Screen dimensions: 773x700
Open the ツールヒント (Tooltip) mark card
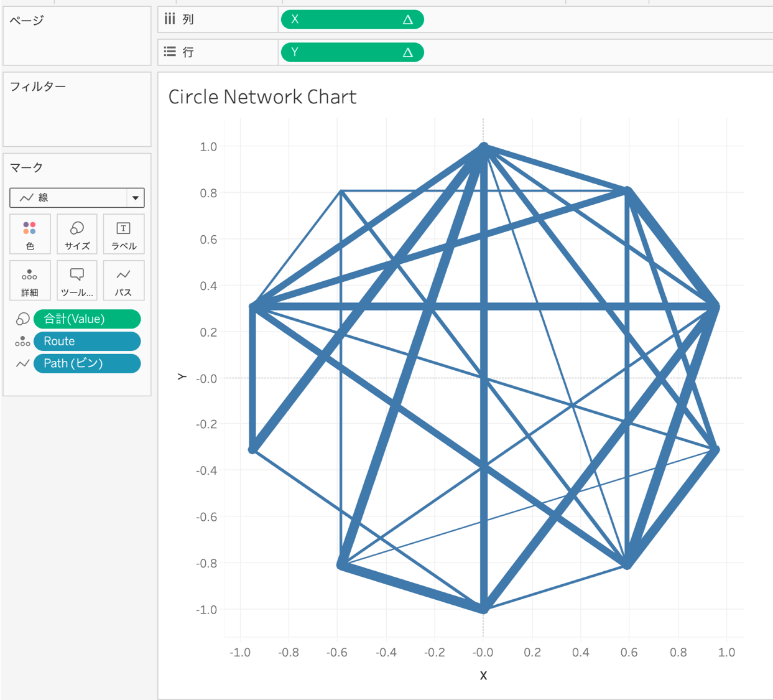click(77, 281)
